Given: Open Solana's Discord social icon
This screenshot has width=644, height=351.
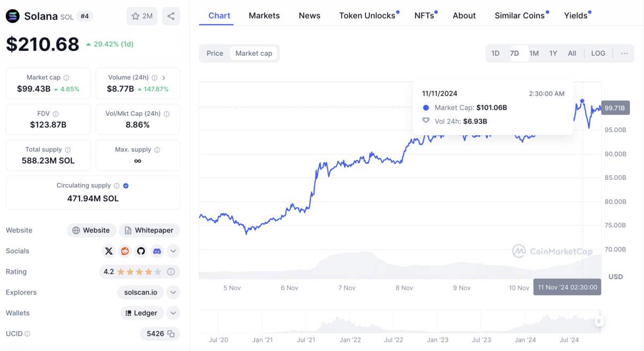Looking at the screenshot, I should tap(157, 251).
